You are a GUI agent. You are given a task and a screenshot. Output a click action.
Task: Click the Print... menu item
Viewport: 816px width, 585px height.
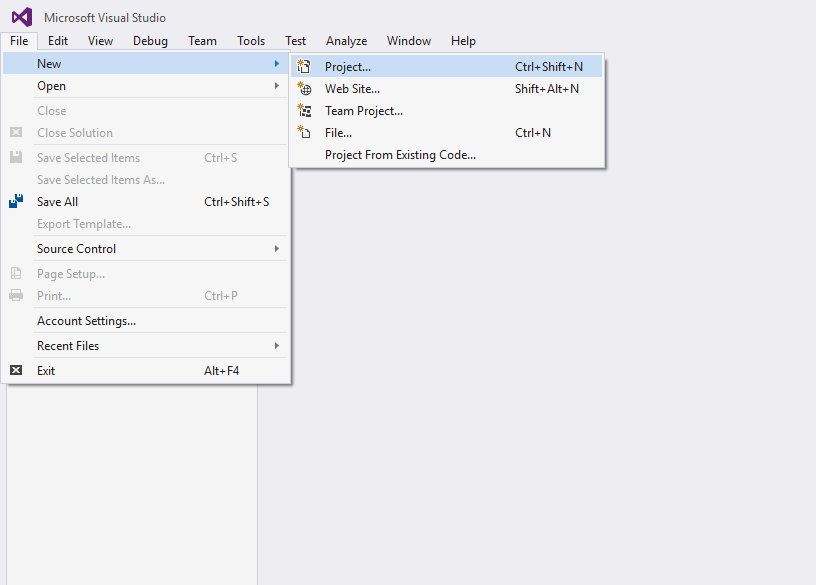coord(146,296)
